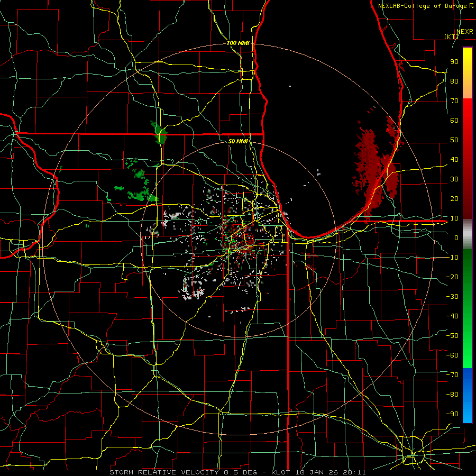This screenshot has width=476, height=476.
Task: Click the -60 value on the velocity scale
Action: click(452, 355)
